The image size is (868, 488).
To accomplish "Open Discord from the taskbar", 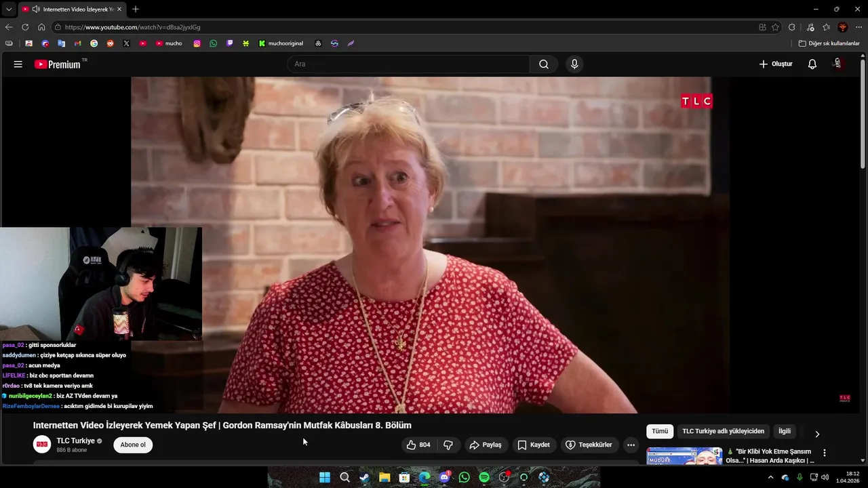I will tap(444, 477).
